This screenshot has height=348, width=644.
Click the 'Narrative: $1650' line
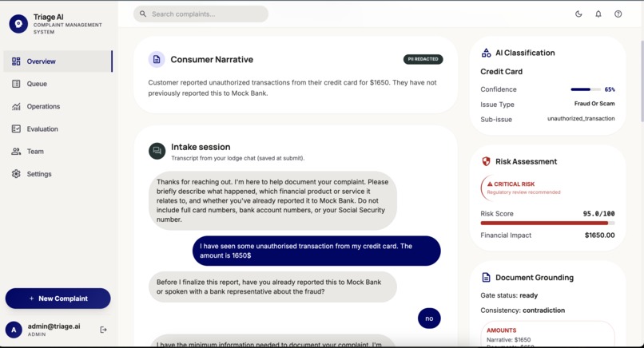508,340
